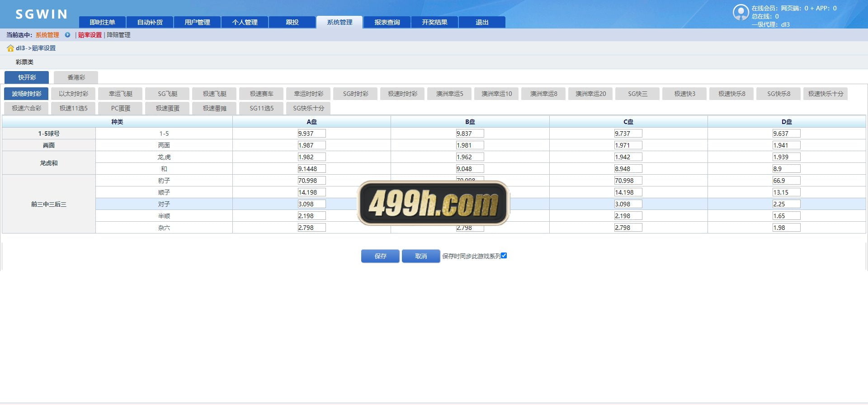This screenshot has height=405, width=868.
Task: Select the 极速快乐十分 game tab
Action: point(826,94)
